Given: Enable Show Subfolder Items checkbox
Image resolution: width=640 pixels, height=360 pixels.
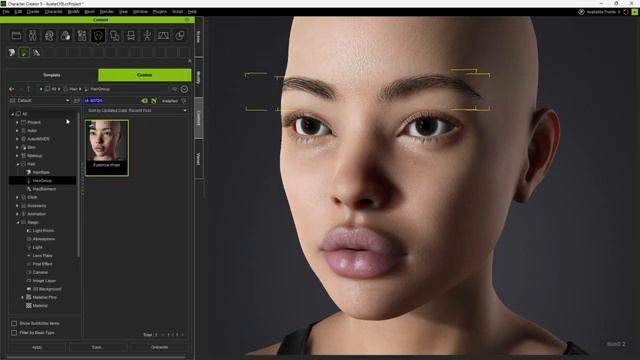Looking at the screenshot, I should point(14,323).
